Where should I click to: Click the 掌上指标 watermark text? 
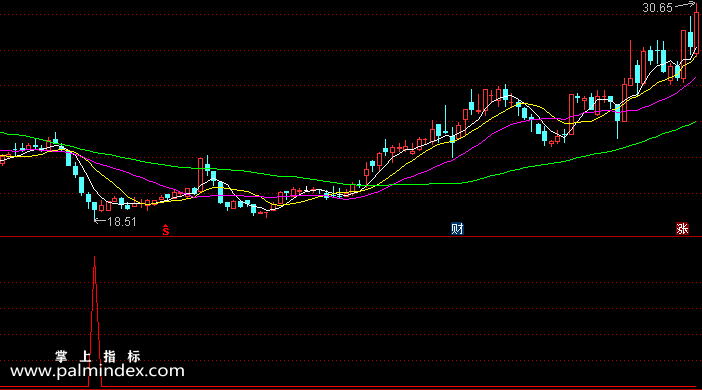coord(98,356)
